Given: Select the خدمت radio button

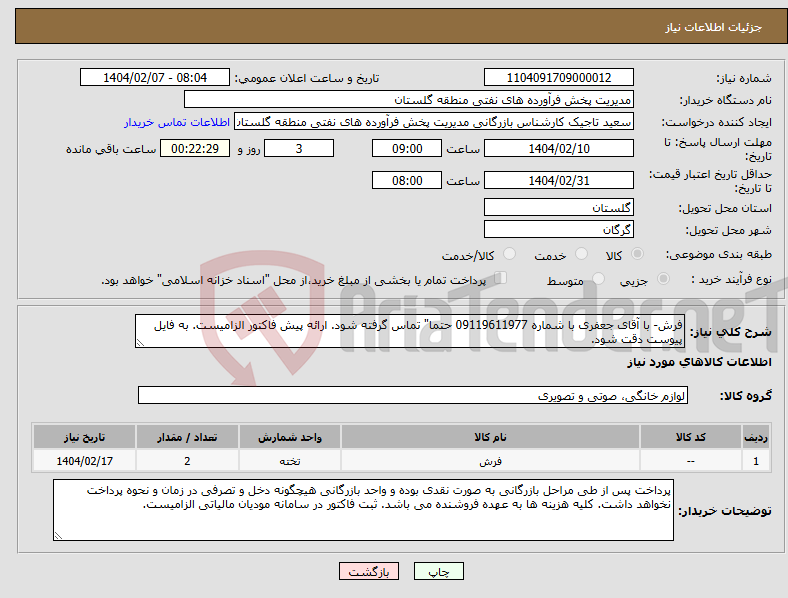Looking at the screenshot, I should [581, 254].
